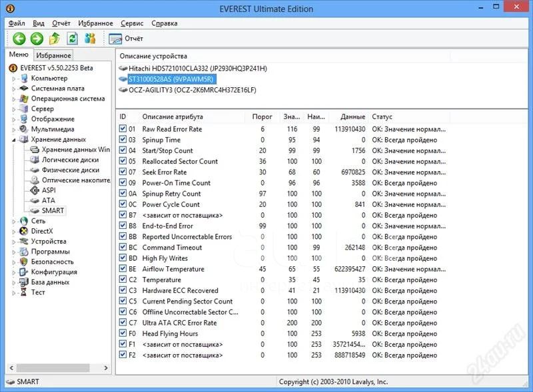Click the Безопасность shield icon
The width and height of the screenshot is (533, 392).
pyautogui.click(x=24, y=262)
